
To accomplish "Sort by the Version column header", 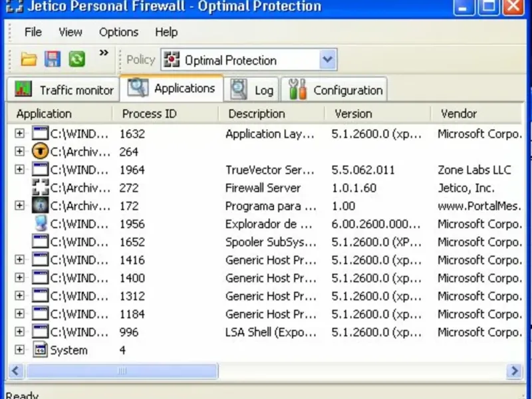I will [378, 114].
